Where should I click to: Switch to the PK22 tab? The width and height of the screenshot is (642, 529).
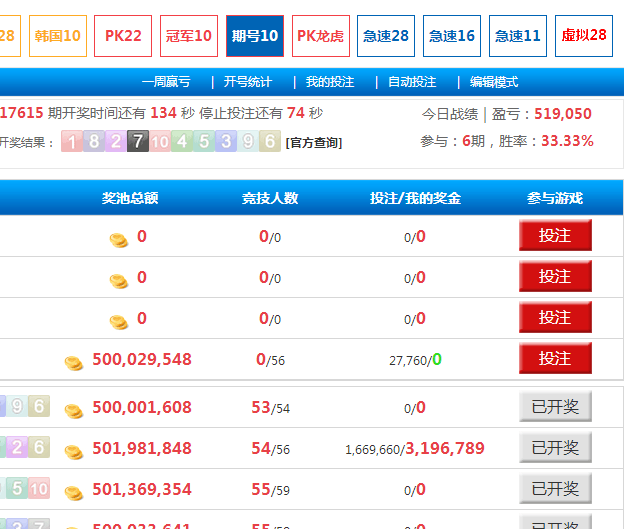[123, 36]
